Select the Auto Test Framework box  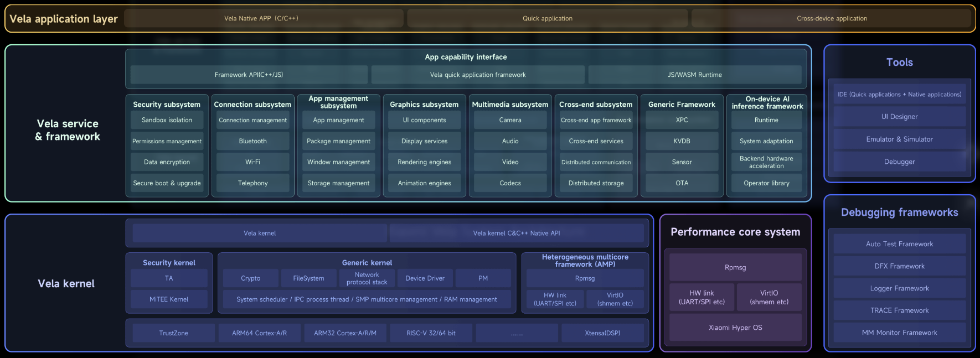tap(900, 244)
